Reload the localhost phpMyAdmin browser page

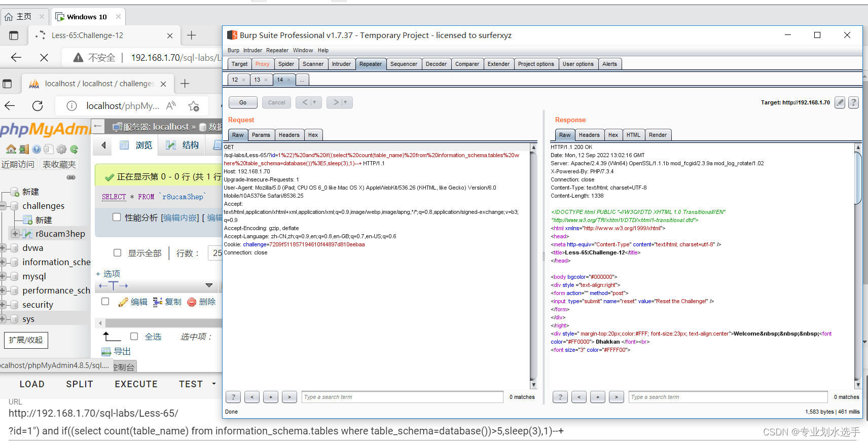coord(38,105)
